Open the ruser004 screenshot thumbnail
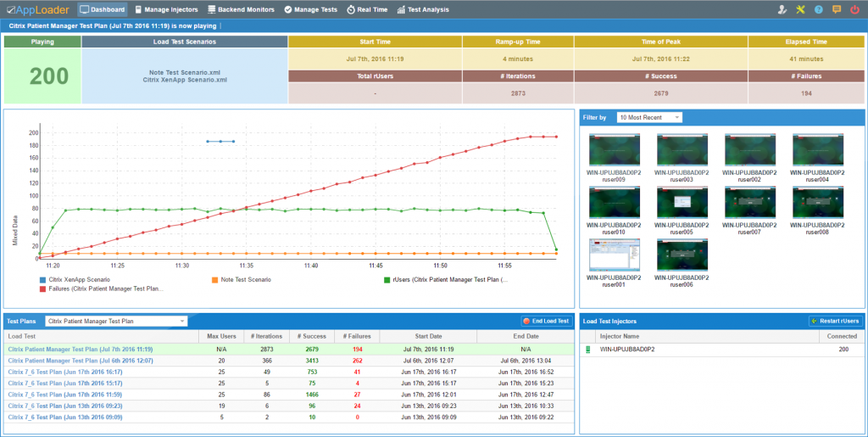Screen dimensions: 868x437 (818, 149)
